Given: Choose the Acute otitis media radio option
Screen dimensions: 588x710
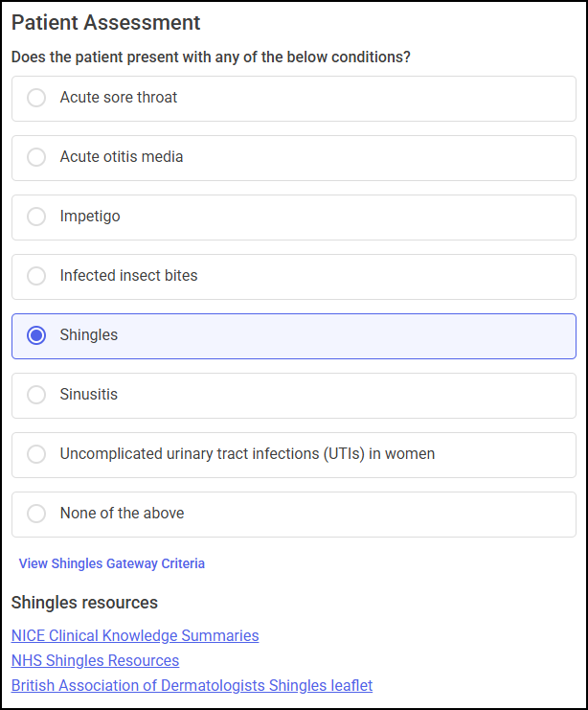Looking at the screenshot, I should point(36,157).
